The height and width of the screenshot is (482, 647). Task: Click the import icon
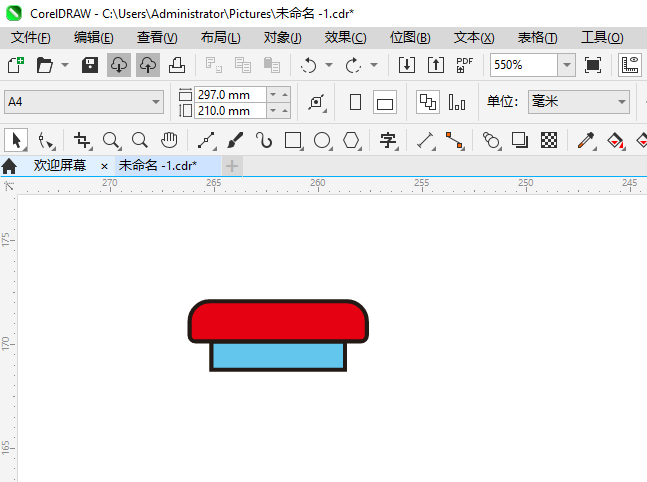tap(407, 65)
